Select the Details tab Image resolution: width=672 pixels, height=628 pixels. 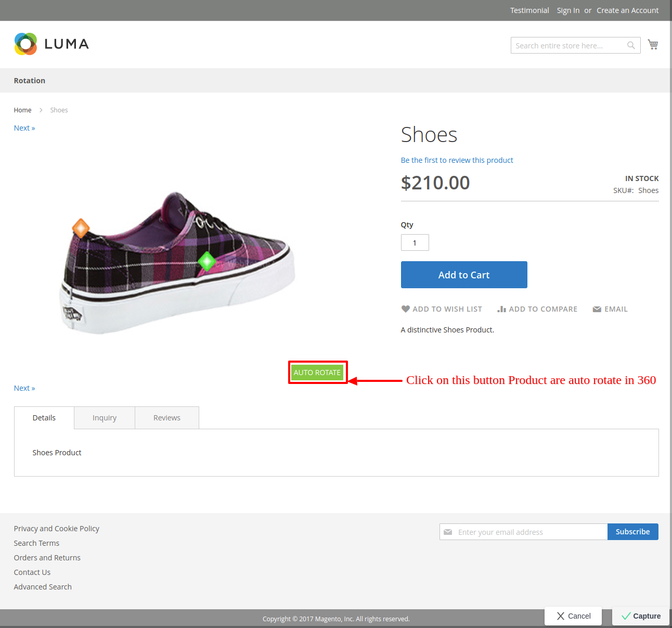pos(44,418)
